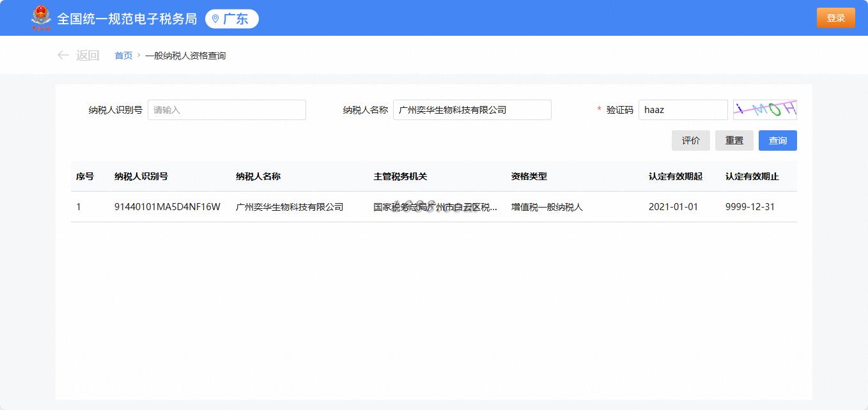Open the 广东 region selector

point(232,19)
